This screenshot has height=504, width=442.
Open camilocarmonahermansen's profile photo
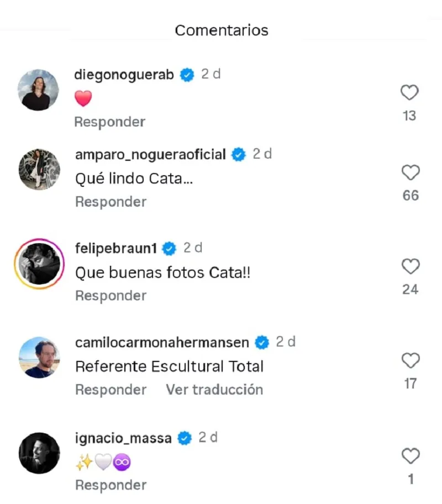(39, 358)
